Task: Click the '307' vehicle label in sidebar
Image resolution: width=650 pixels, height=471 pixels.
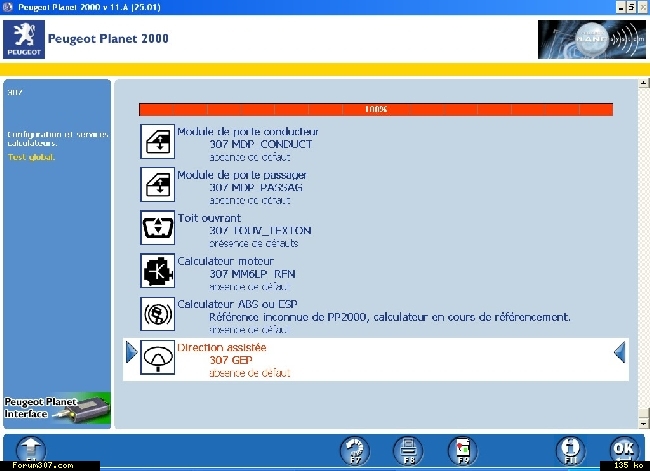Action: 15,92
